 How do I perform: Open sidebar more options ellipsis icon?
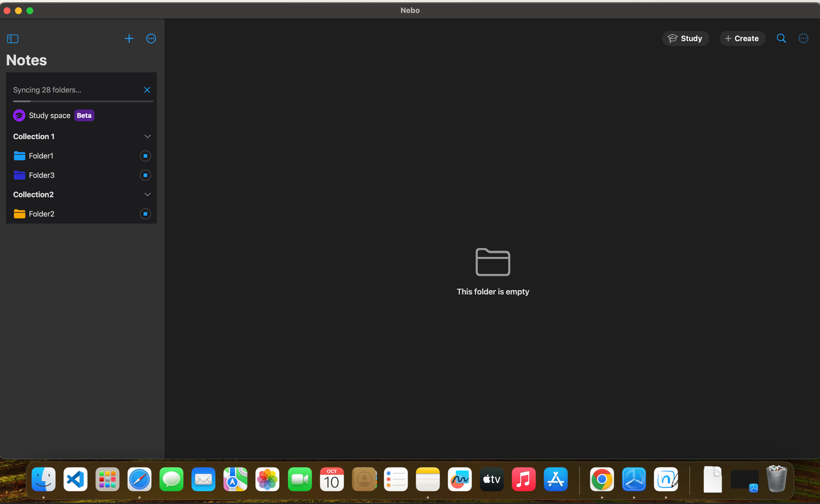pyautogui.click(x=151, y=39)
